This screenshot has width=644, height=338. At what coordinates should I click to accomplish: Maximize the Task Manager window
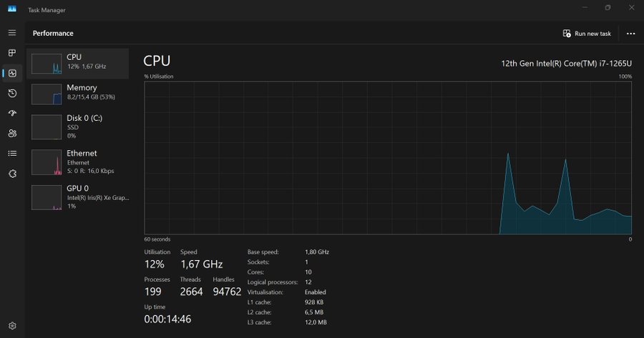point(608,8)
